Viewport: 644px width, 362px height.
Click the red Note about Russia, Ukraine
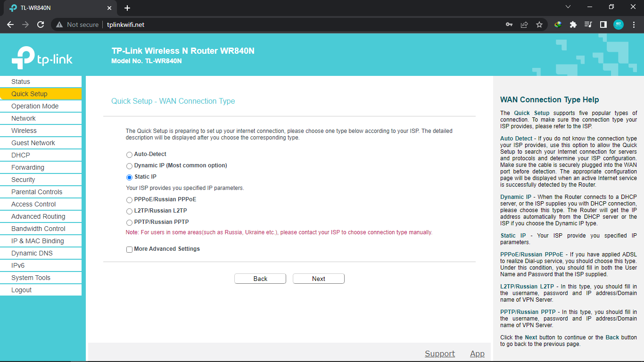click(x=279, y=232)
